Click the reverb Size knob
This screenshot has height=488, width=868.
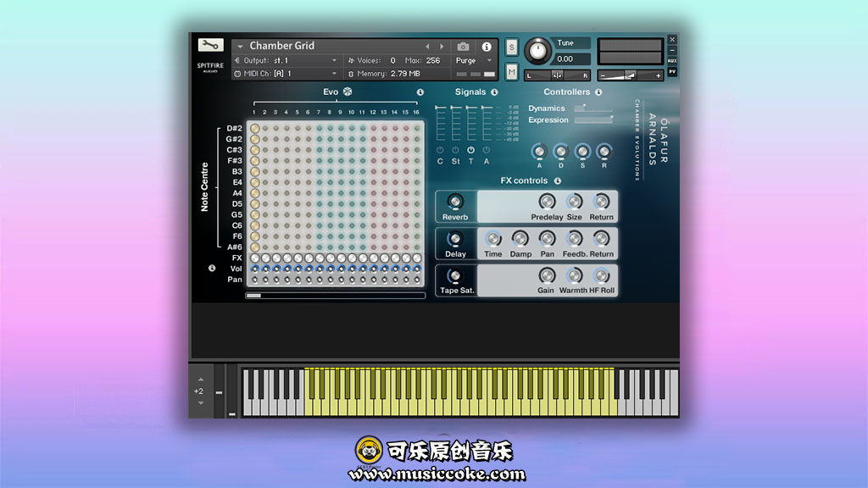tap(574, 202)
